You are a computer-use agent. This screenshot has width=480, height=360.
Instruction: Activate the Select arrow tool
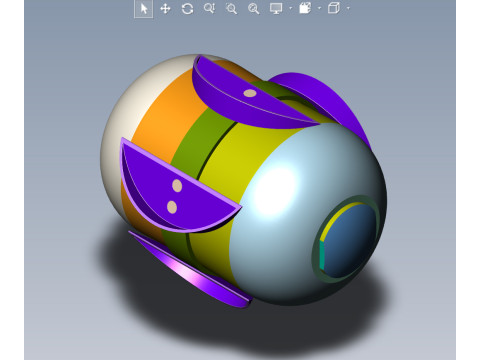[x=144, y=9]
